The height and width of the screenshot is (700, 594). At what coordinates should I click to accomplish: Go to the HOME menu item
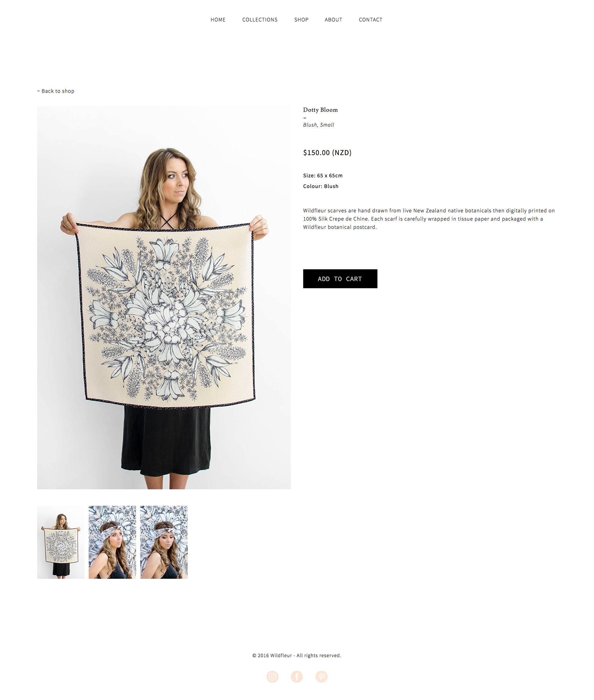pyautogui.click(x=218, y=20)
